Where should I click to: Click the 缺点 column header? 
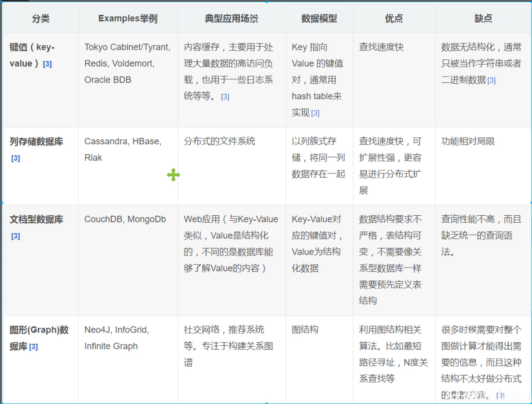click(x=483, y=18)
